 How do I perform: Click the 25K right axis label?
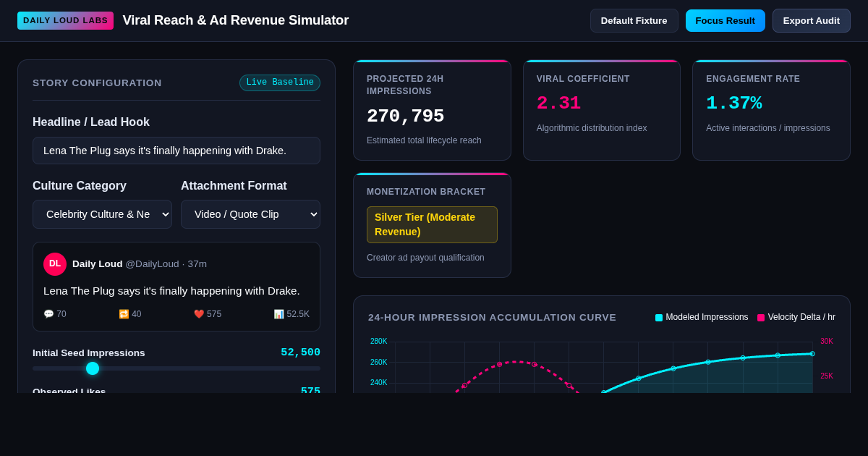(x=827, y=376)
